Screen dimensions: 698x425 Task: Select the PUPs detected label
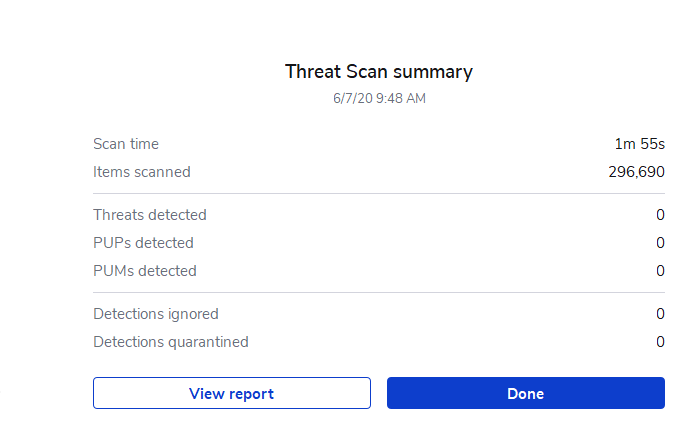(x=143, y=243)
